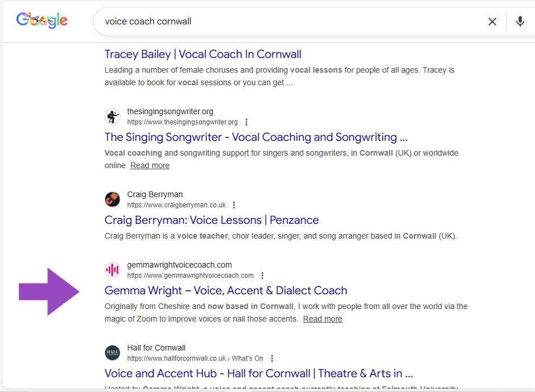Start voice search with the microphone icon
The width and height of the screenshot is (535, 392).
(520, 22)
